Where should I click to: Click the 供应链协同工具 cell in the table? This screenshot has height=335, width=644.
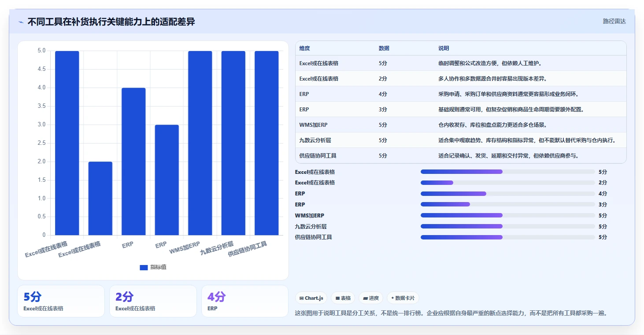318,156
